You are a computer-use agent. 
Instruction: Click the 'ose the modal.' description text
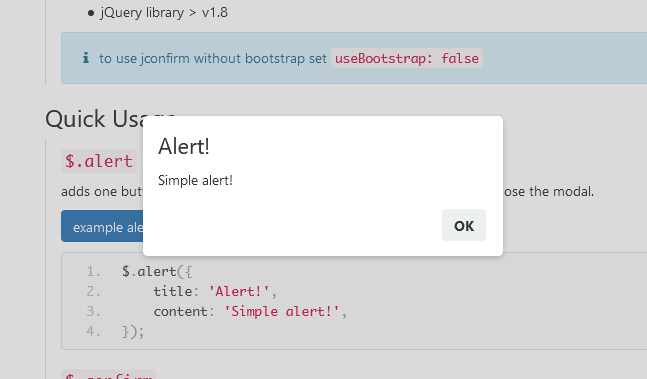548,191
